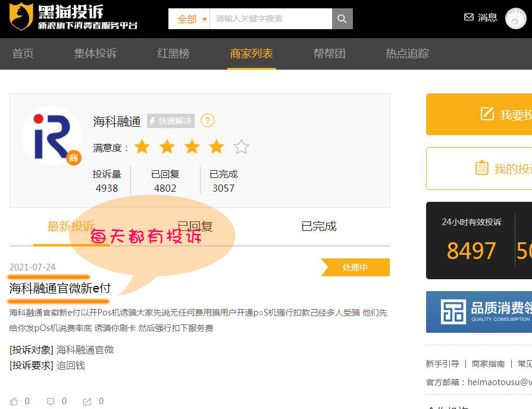Open 集体投诉 navigation item
532x409 pixels.
pyautogui.click(x=95, y=54)
